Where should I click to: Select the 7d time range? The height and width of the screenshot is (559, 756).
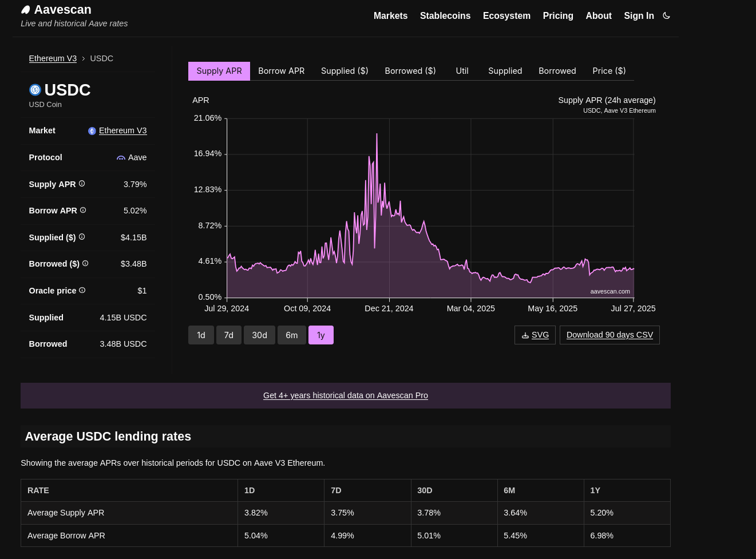(x=229, y=335)
